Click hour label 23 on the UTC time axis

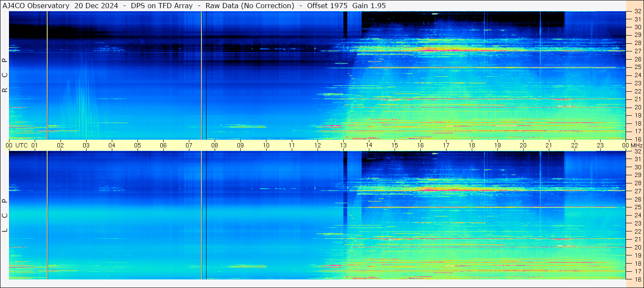coord(600,145)
